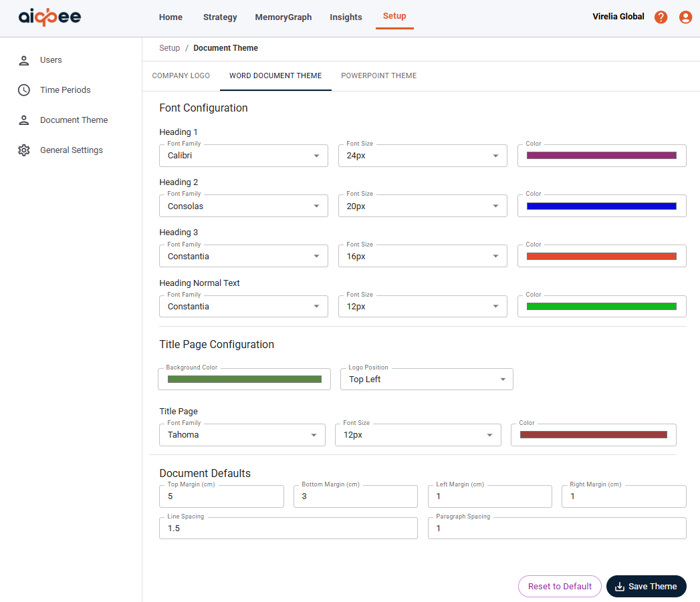Click the Document Theme sidebar icon

(x=24, y=120)
